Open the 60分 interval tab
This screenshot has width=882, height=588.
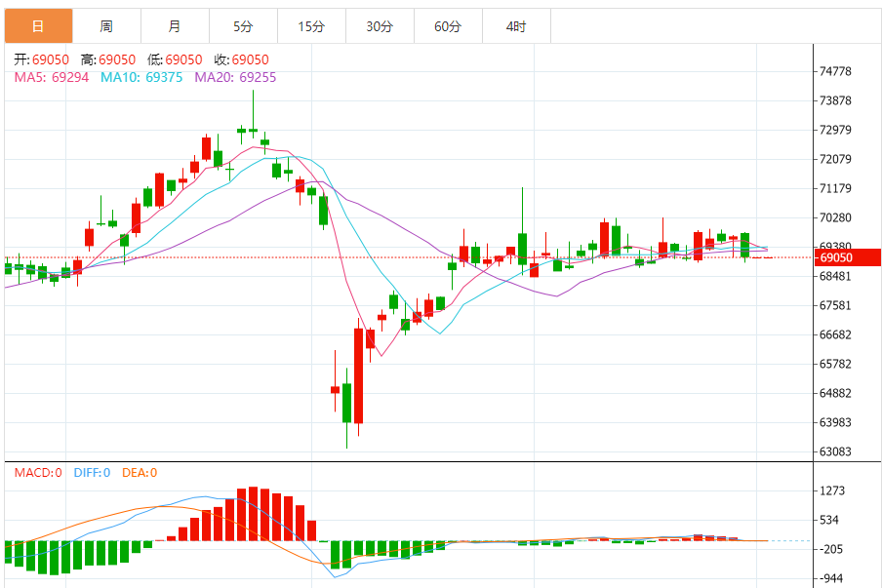coord(448,26)
